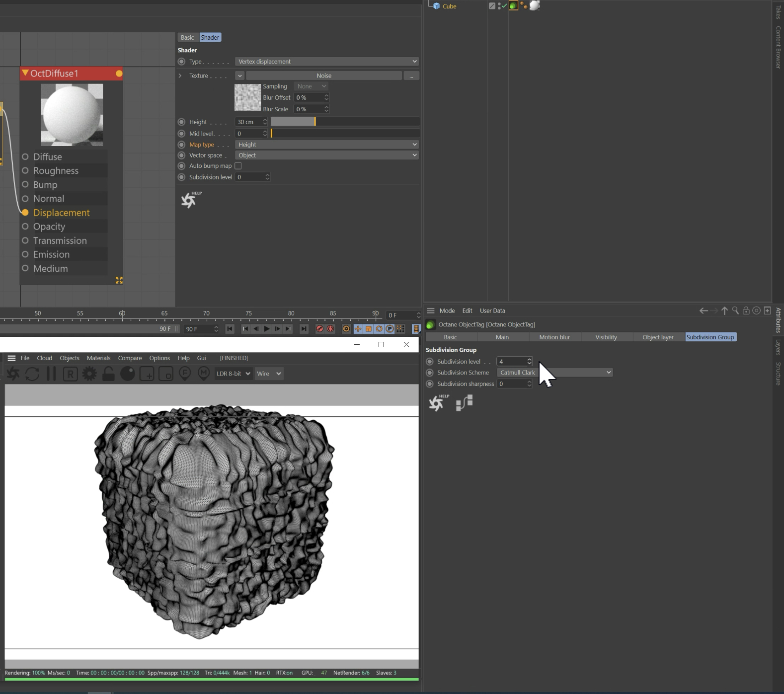Open the Wire render pass dropdown
Viewport: 784px width, 694px height.
tap(269, 374)
